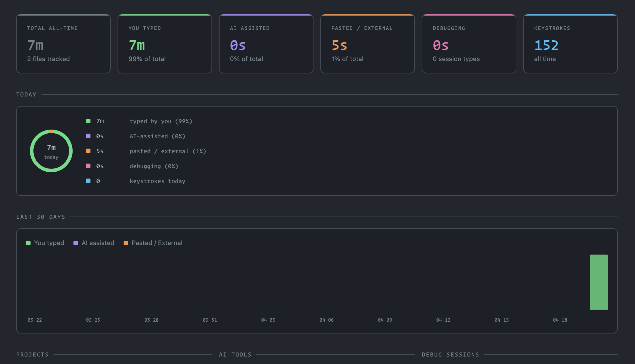
Task: Toggle the 'AI assisted' series visibility
Action: 98,243
